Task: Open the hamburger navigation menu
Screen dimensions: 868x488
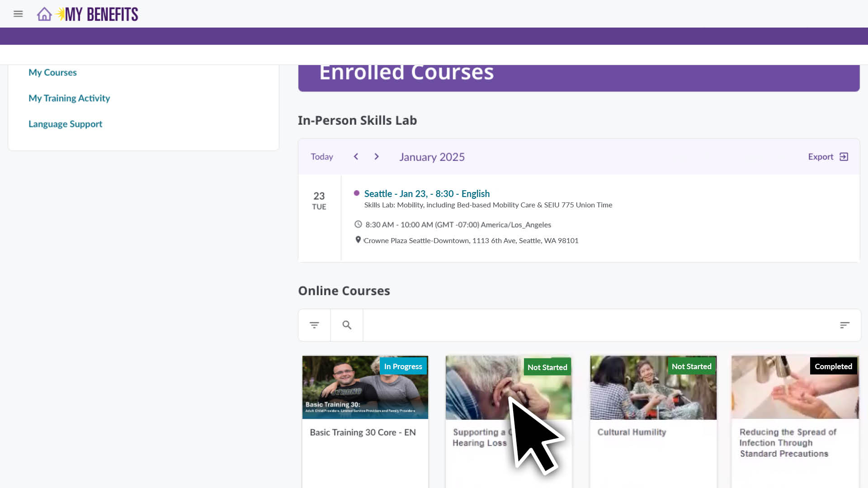Action: point(18,14)
